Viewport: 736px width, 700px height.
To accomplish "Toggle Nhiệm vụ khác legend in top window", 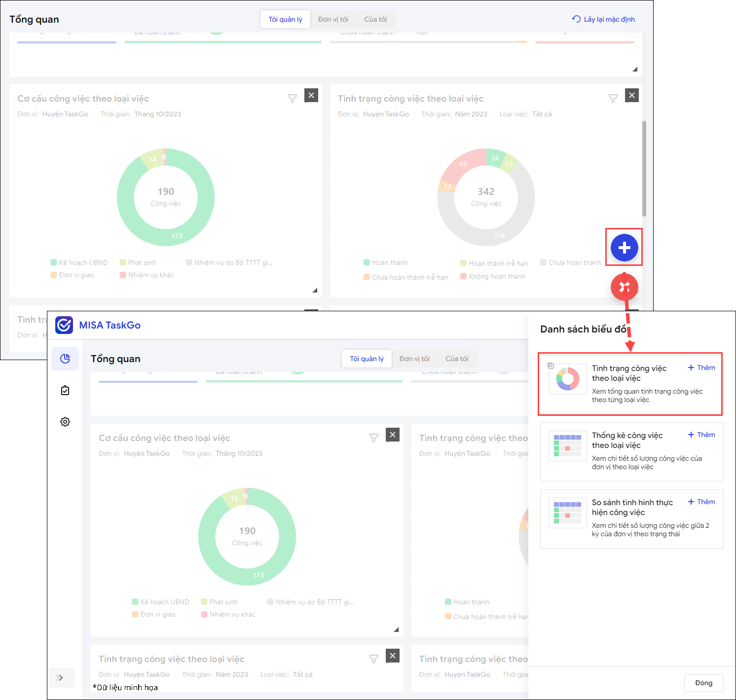I will coord(147,275).
